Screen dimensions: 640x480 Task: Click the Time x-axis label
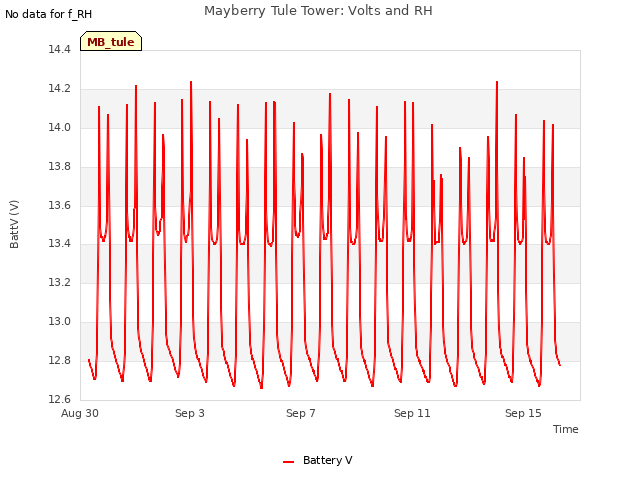click(x=565, y=429)
